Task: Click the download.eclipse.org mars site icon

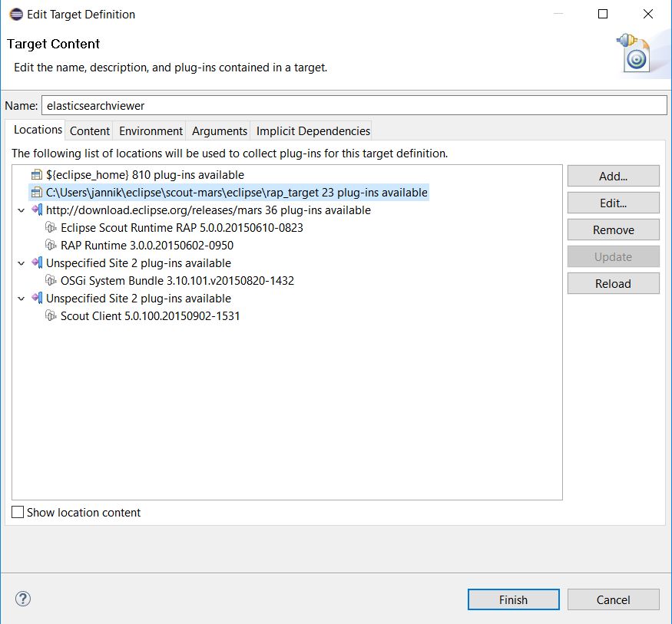Action: (37, 210)
